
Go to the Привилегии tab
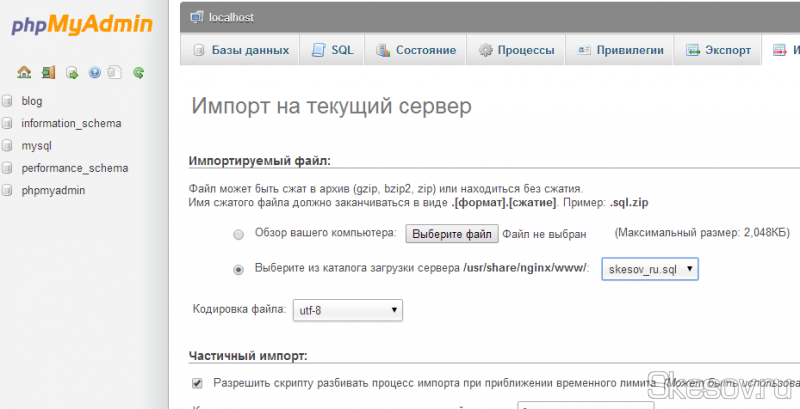(620, 50)
